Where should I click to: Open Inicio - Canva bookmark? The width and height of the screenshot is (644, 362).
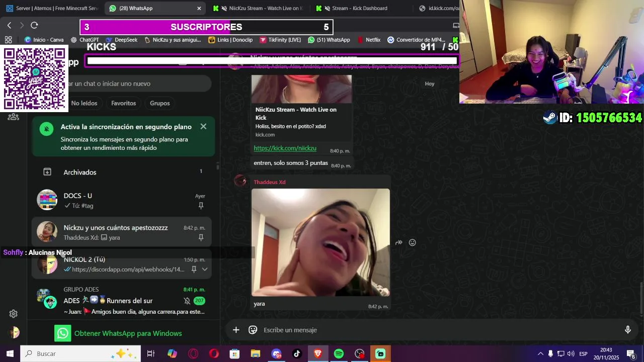click(44, 40)
